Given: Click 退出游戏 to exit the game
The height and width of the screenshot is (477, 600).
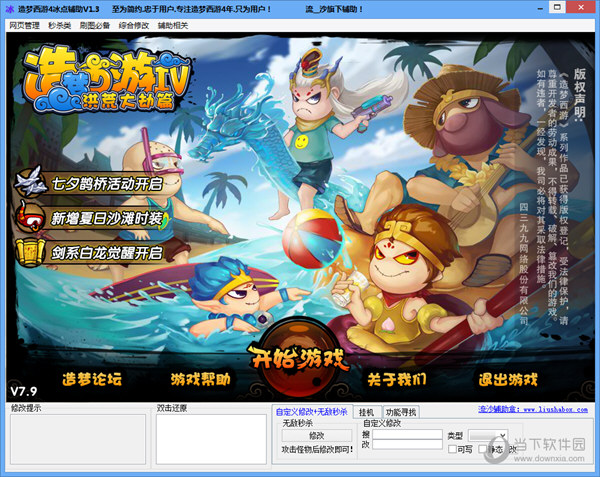Looking at the screenshot, I should click(x=508, y=379).
